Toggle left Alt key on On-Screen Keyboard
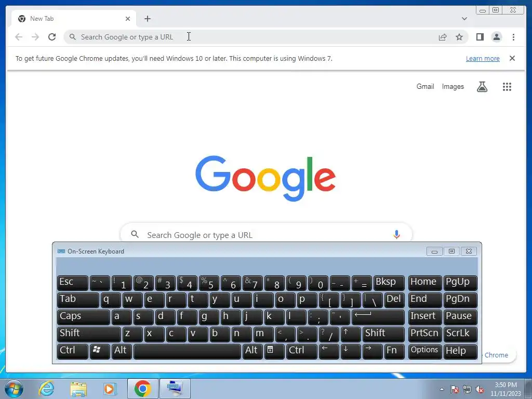 pos(122,351)
